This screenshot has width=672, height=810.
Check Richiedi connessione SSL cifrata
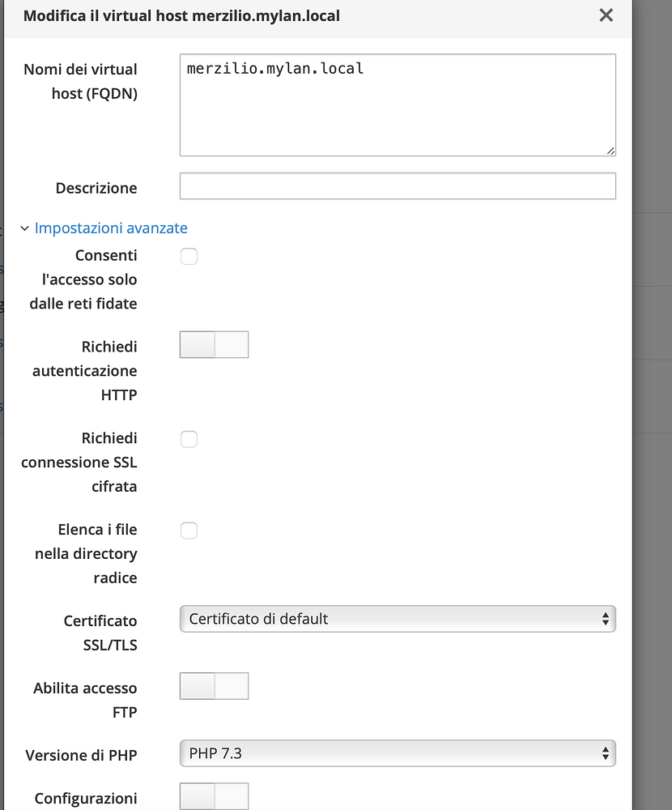189,439
